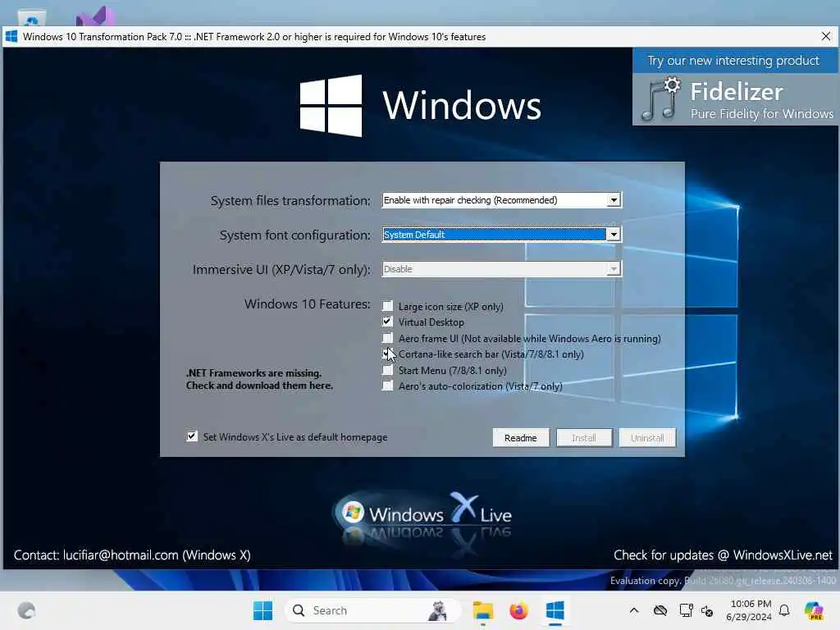The width and height of the screenshot is (840, 630).
Task: Click the Contact lucifiar@hotmail.com text
Action: (x=132, y=555)
